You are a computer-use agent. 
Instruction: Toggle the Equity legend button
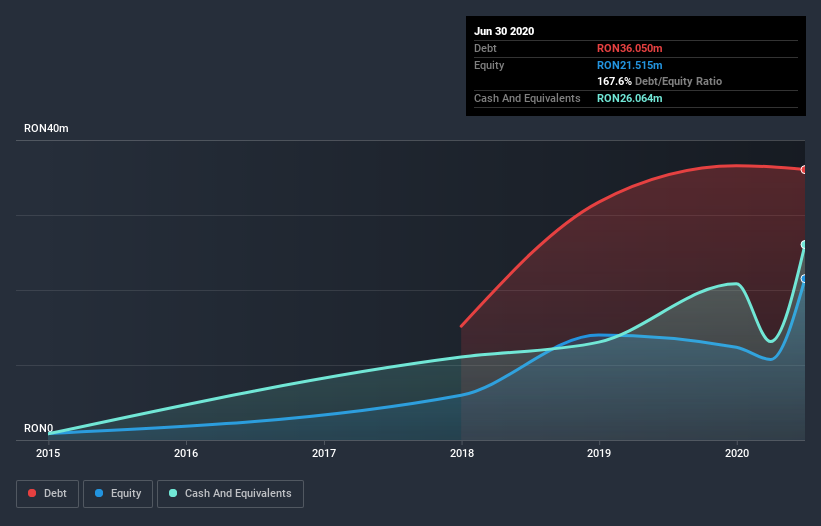118,494
